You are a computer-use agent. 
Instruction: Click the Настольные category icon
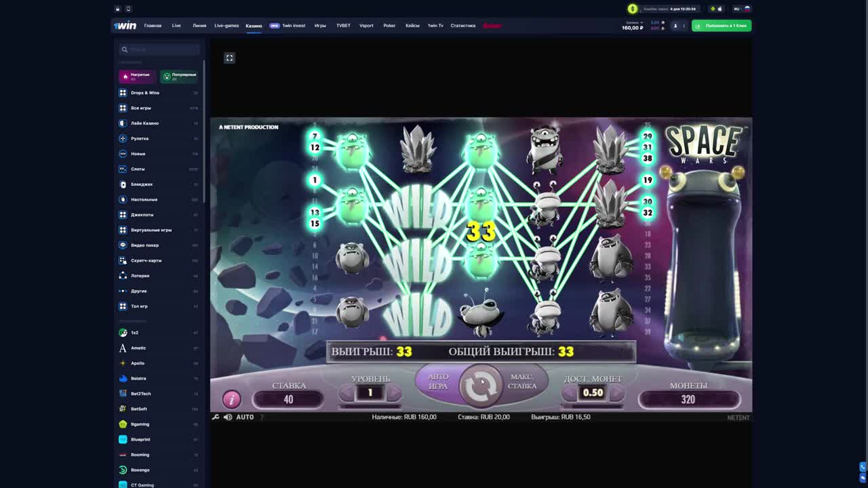[x=123, y=199]
